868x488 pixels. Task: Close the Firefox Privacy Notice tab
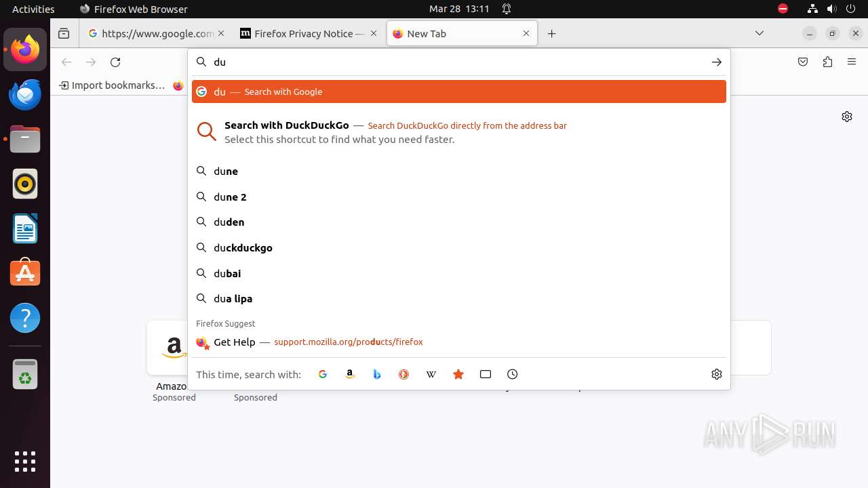(374, 33)
